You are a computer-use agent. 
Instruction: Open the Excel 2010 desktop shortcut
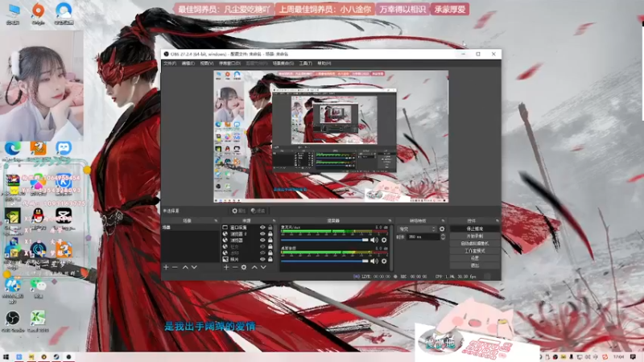coord(38,320)
